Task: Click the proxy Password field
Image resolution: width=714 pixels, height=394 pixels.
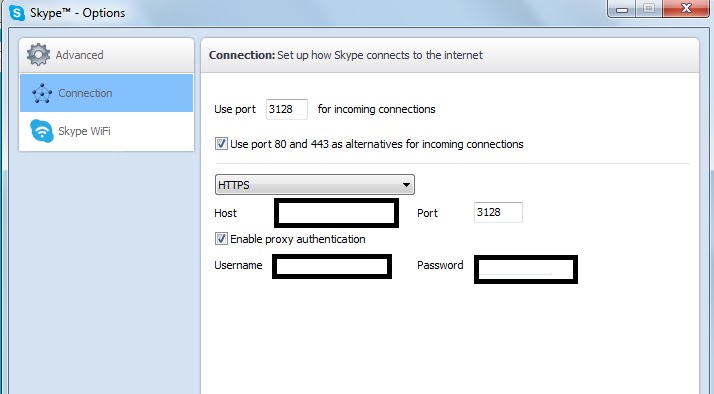Action: 526,269
